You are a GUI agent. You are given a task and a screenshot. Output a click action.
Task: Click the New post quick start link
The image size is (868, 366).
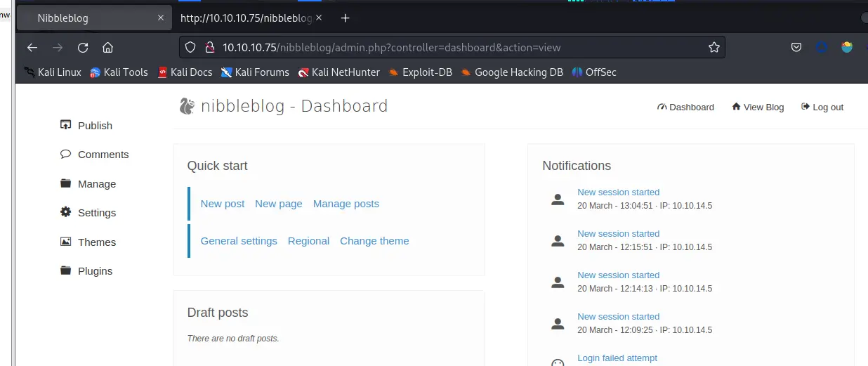(223, 204)
